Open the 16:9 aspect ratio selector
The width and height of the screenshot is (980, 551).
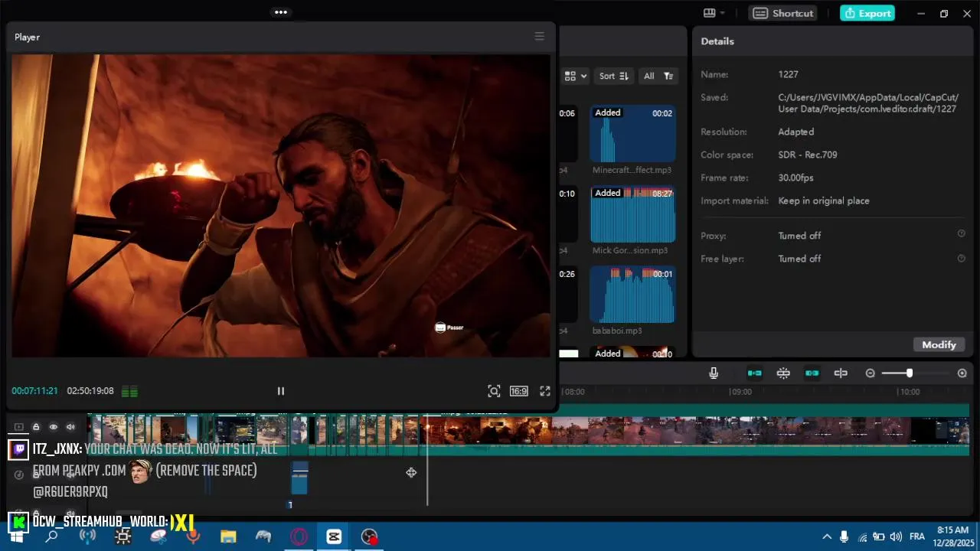(x=519, y=391)
